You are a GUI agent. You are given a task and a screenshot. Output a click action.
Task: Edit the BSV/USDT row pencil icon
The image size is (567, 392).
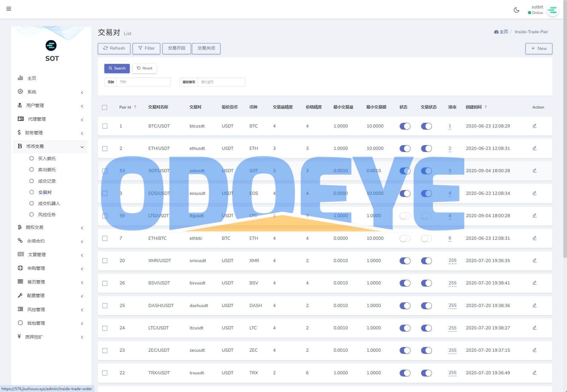click(x=534, y=283)
